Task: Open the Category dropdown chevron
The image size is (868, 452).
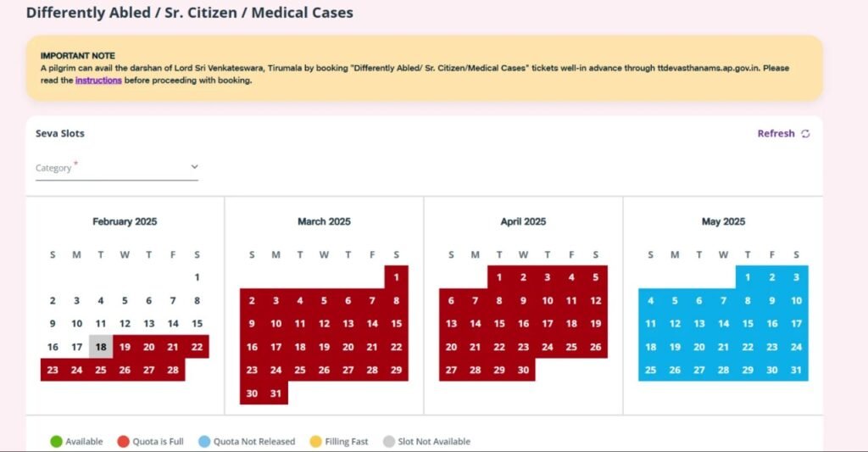Action: click(x=194, y=167)
